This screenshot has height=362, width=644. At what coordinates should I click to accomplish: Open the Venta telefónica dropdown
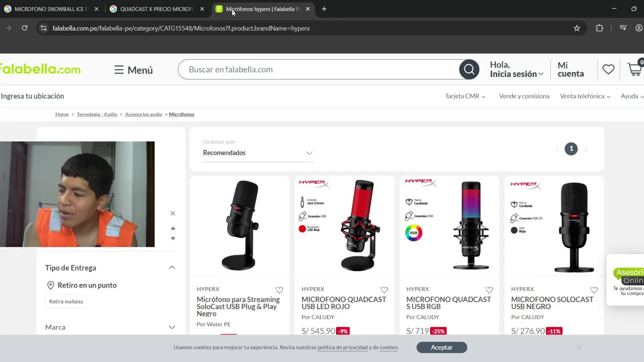coord(585,96)
